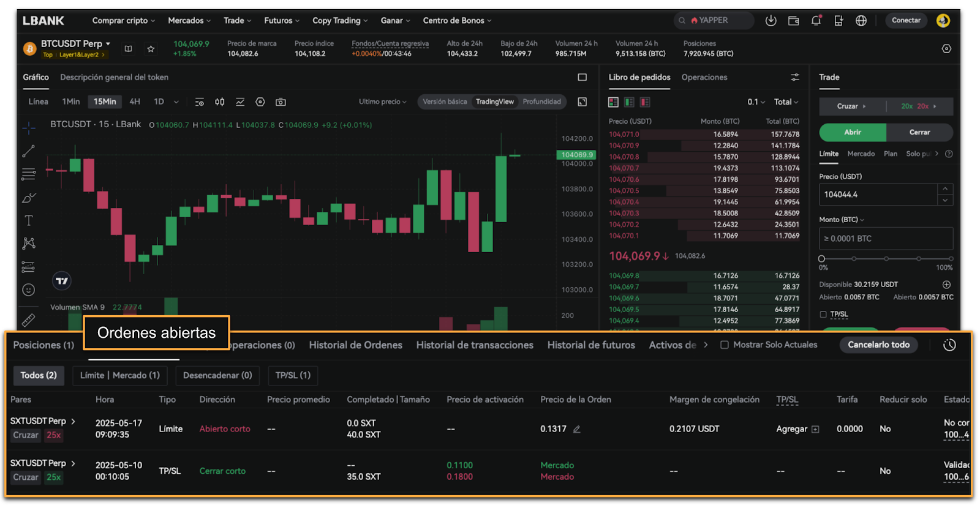The width and height of the screenshot is (980, 508).
Task: Switch to Cerrar position mode
Action: 919,132
